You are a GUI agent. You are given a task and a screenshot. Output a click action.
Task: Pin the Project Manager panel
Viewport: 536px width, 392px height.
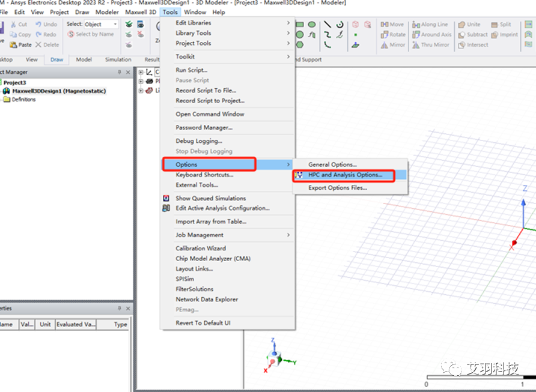120,72
